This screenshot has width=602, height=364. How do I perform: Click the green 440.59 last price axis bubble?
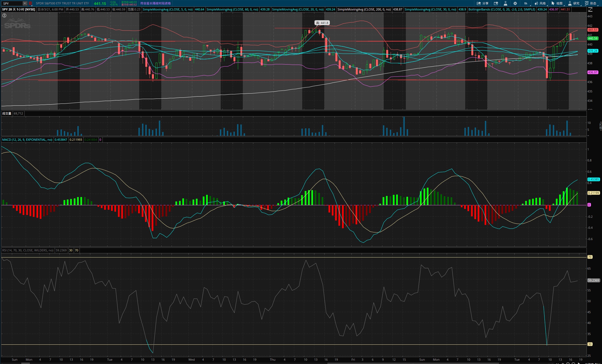click(593, 38)
